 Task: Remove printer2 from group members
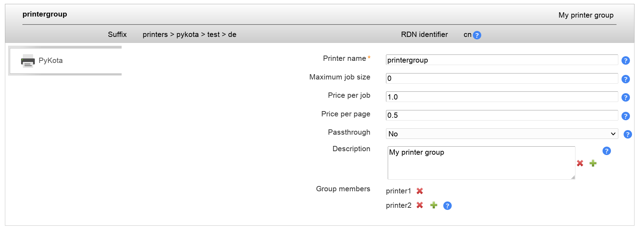click(420, 205)
